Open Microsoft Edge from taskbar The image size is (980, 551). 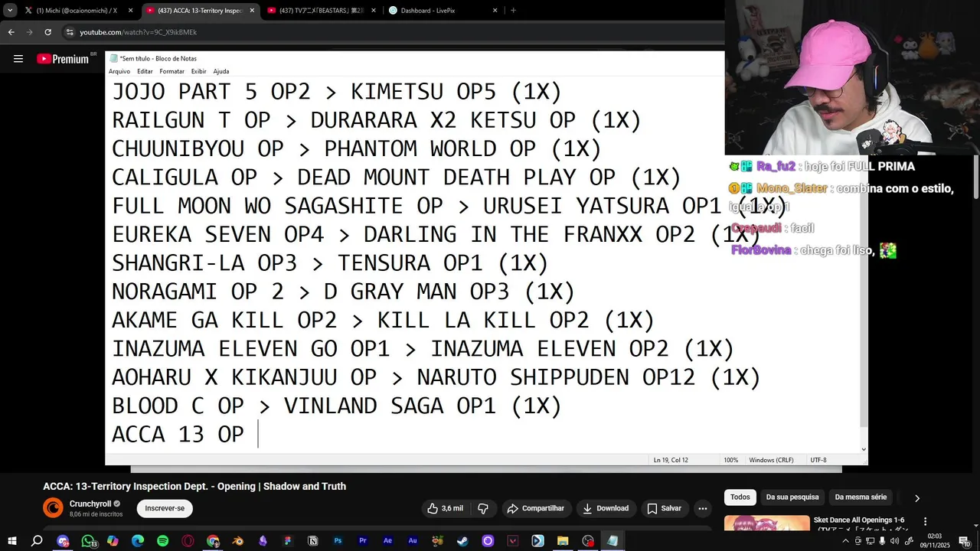pos(138,541)
